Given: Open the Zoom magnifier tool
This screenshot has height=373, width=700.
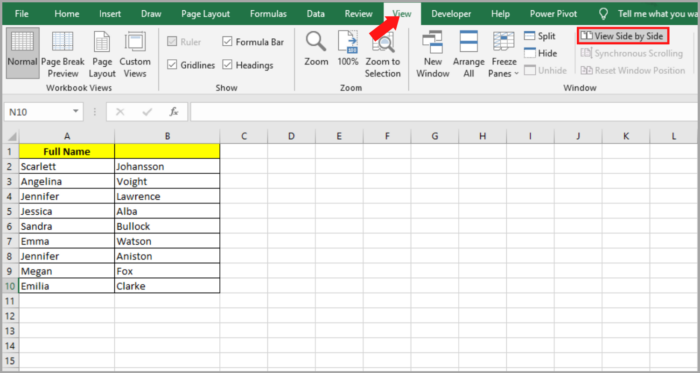Looking at the screenshot, I should (x=316, y=49).
